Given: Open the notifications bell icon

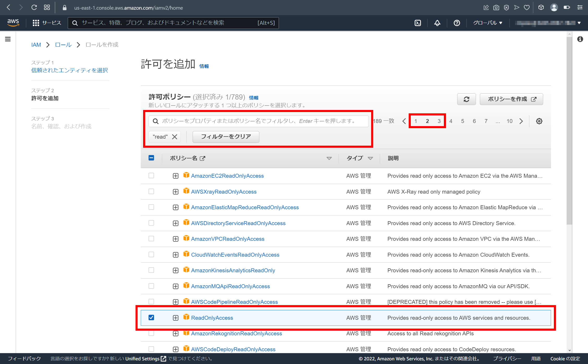Looking at the screenshot, I should tap(437, 23).
